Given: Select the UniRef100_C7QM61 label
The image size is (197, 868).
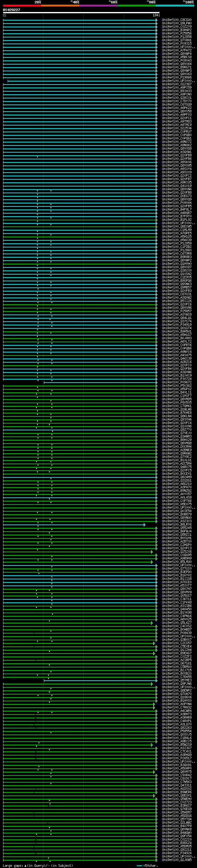Looking at the screenshot, I should (x=176, y=406).
